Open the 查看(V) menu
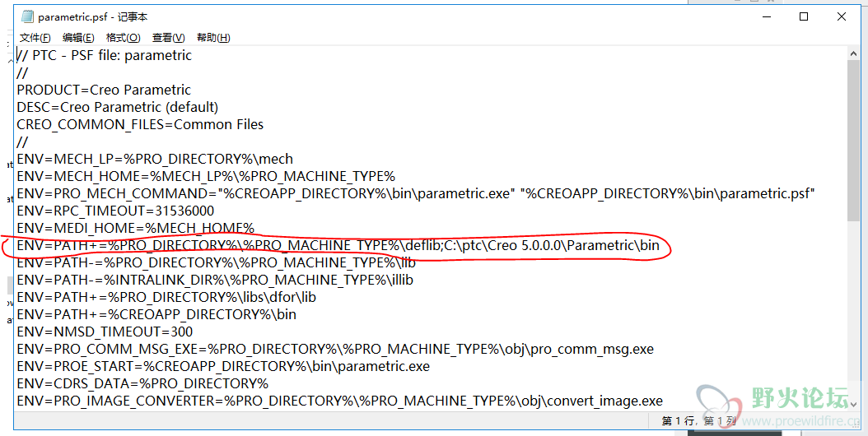The height and width of the screenshot is (436, 868). (168, 38)
